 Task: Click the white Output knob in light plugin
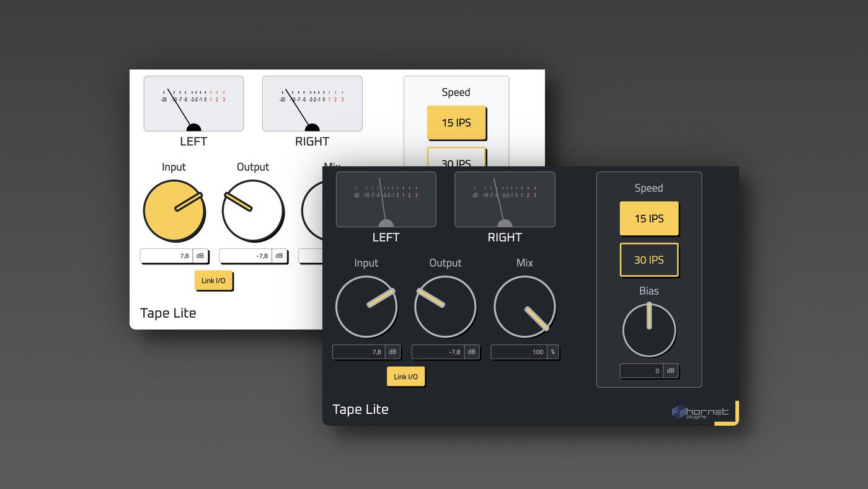tap(252, 211)
